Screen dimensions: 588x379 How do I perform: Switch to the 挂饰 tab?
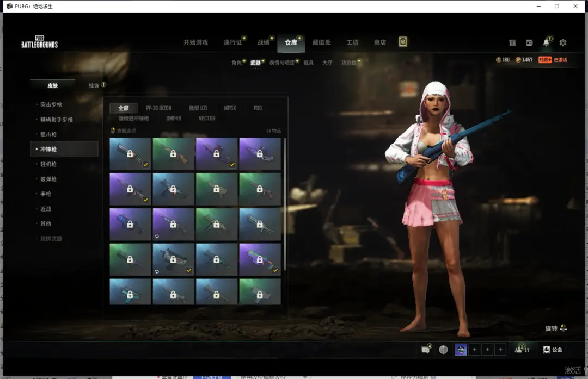94,85
